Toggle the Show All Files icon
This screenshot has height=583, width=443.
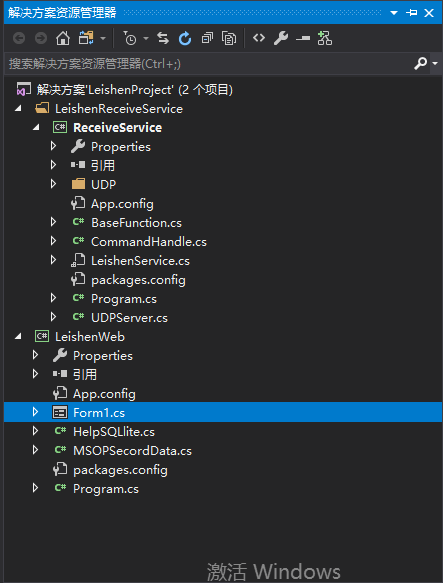(x=229, y=38)
